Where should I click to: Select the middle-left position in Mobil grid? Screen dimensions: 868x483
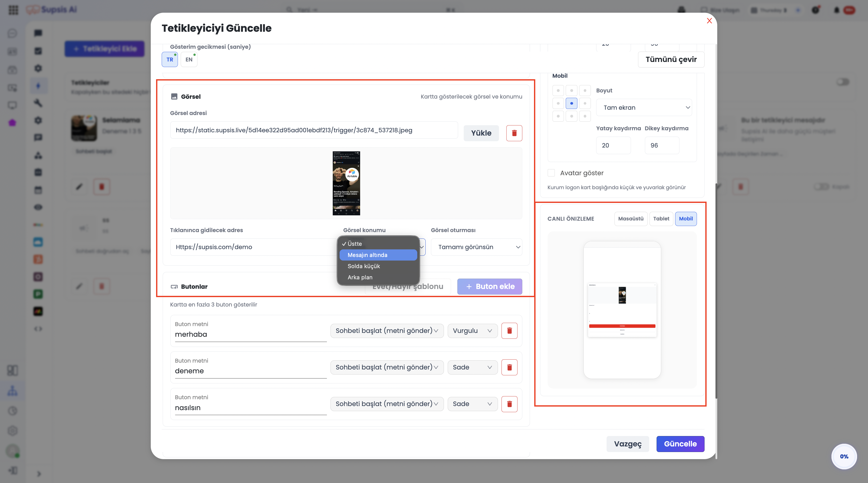558,103
